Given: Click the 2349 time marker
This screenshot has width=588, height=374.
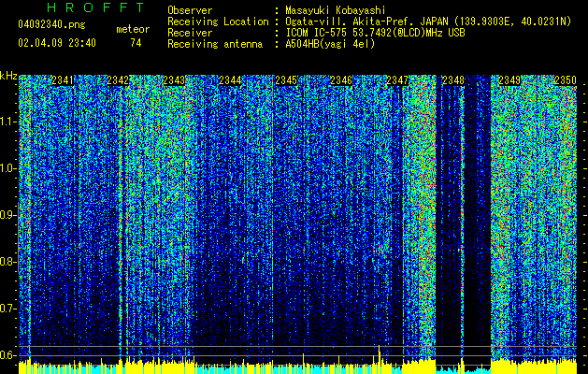Looking at the screenshot, I should click(x=509, y=80).
